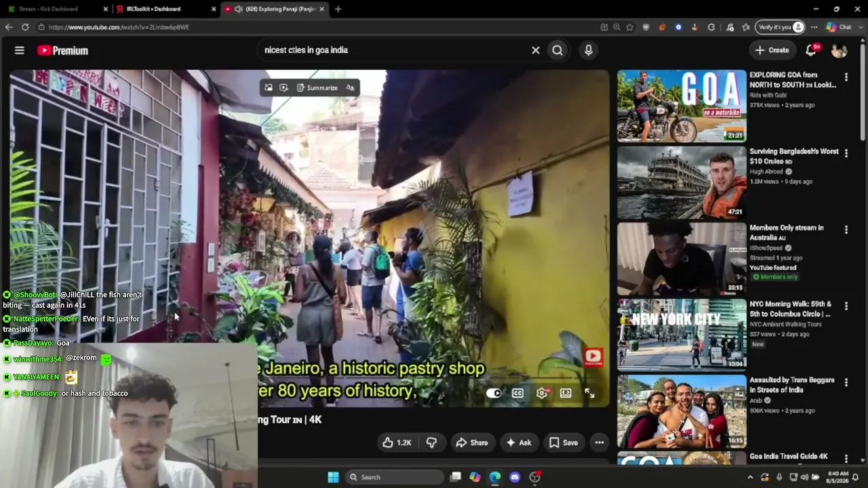Open Members Only stream in Australia thumbnail

pos(682,259)
